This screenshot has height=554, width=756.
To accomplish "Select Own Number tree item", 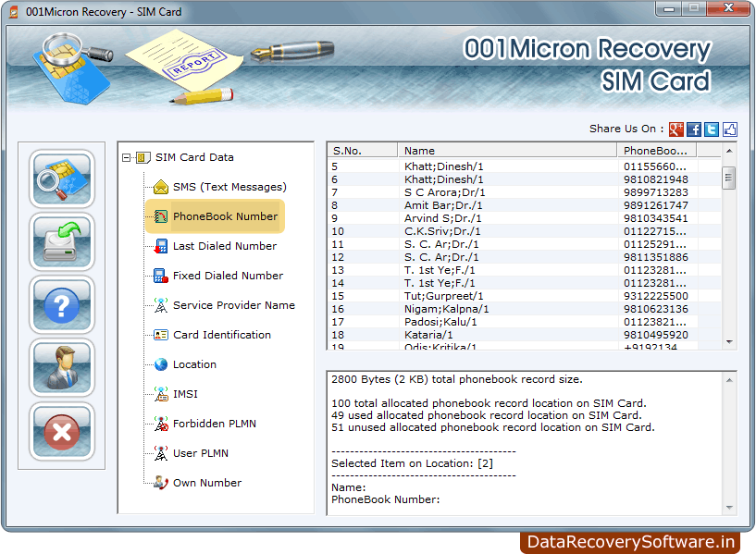I will pyautogui.click(x=207, y=483).
